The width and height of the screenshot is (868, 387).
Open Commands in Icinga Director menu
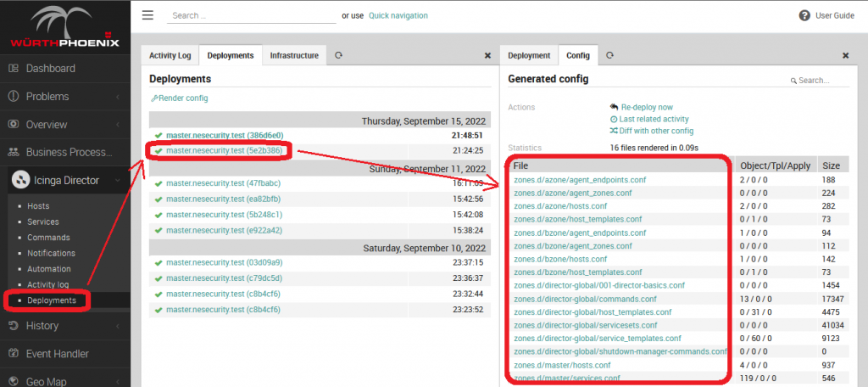48,238
